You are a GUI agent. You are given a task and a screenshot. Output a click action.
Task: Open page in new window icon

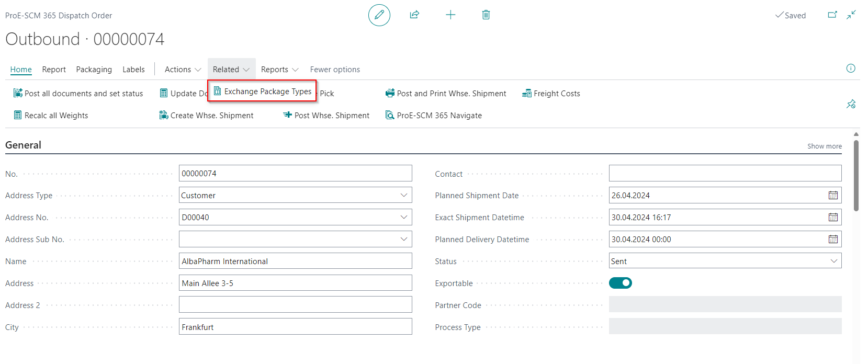(832, 15)
